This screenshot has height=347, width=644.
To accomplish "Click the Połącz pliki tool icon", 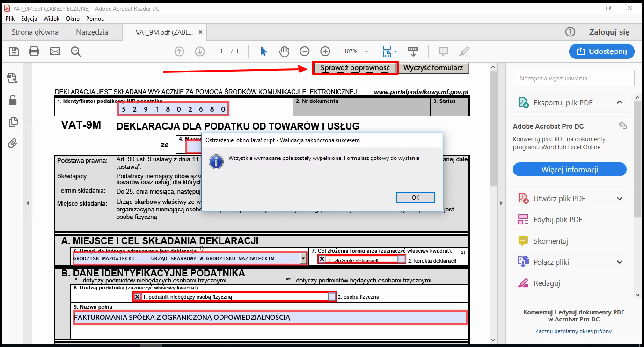I will tap(523, 262).
